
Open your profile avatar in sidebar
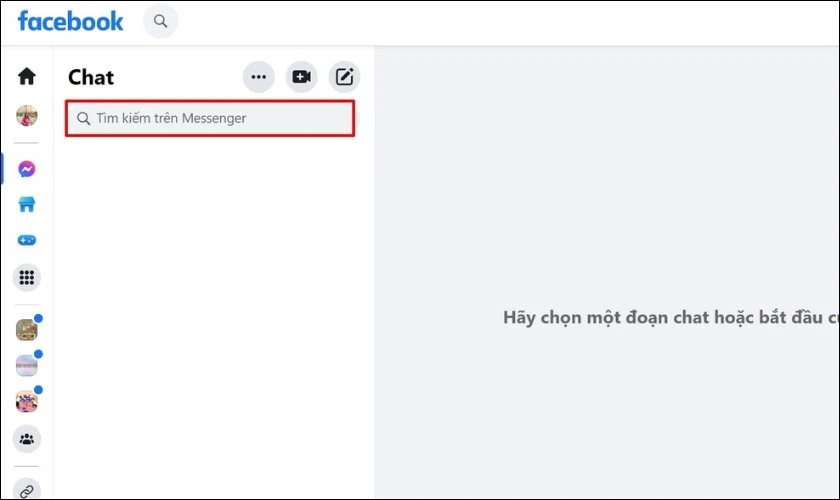click(27, 115)
